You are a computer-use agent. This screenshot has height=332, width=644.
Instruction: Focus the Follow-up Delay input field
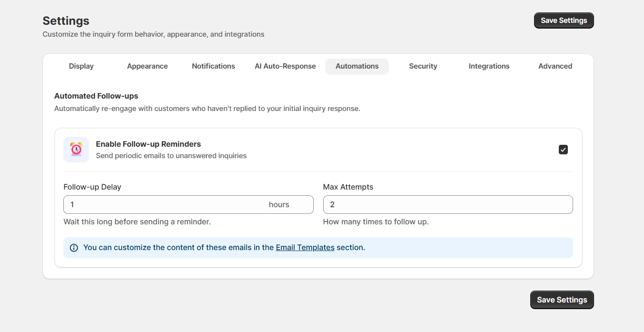162,205
